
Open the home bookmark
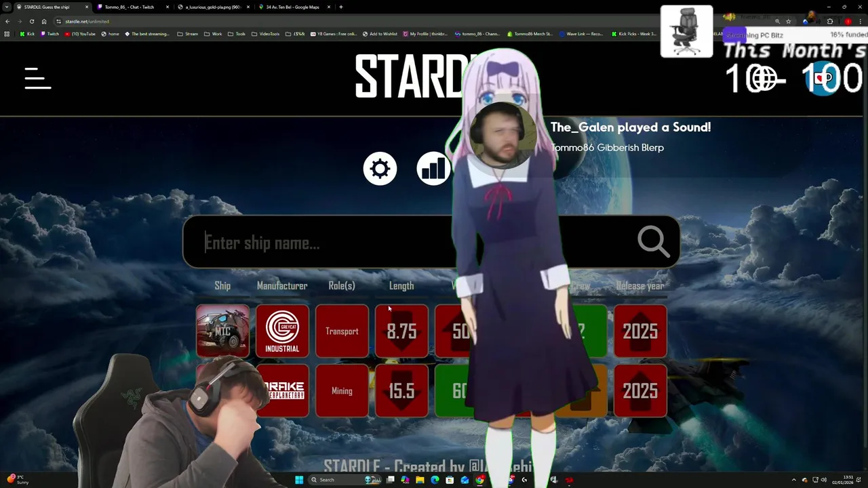[111, 34]
